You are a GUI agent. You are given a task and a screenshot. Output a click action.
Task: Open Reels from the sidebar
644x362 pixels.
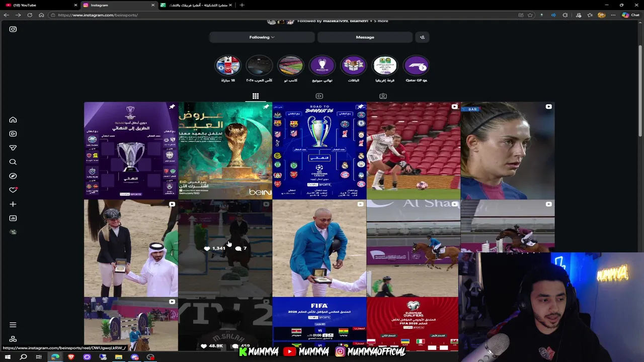13,134
